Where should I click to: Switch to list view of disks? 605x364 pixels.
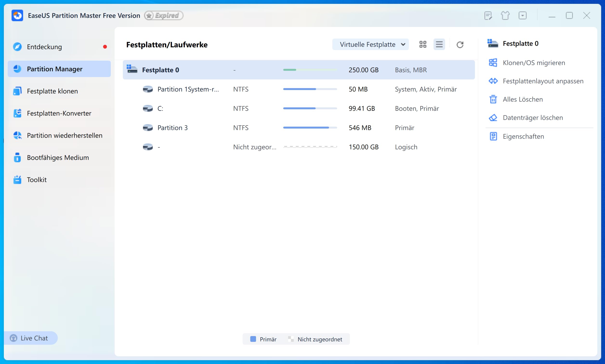coord(439,44)
